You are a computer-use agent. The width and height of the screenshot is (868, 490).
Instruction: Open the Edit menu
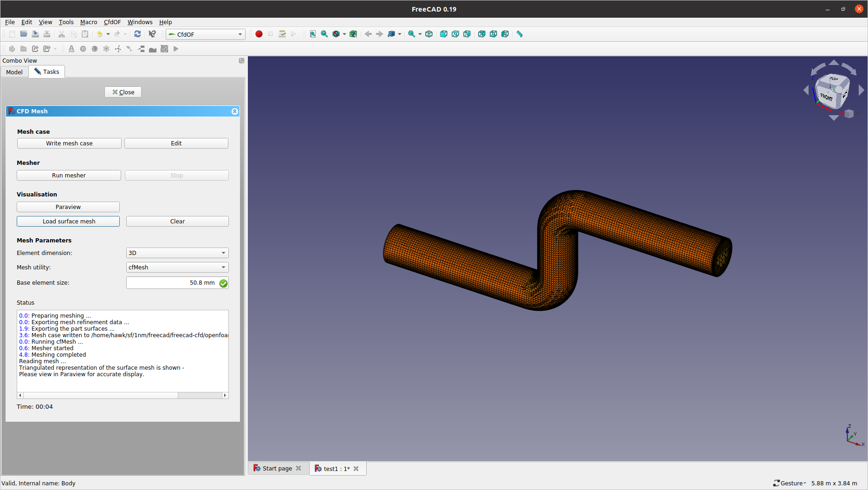tap(26, 22)
